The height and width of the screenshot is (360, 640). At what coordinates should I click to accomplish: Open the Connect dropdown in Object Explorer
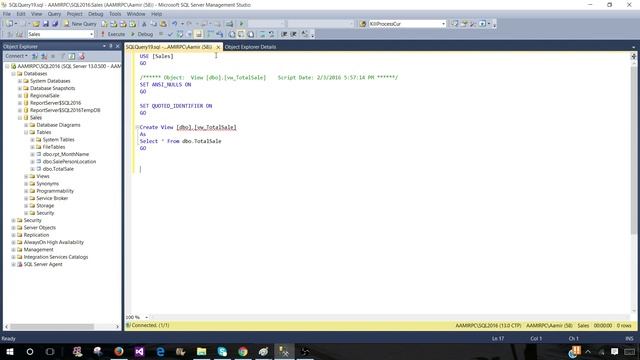[x=17, y=56]
